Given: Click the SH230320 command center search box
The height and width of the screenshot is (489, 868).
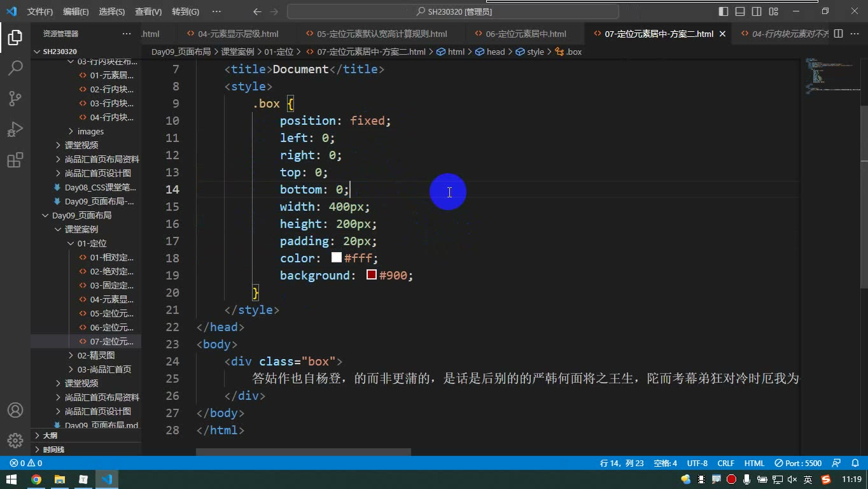Looking at the screenshot, I should click(x=453, y=11).
